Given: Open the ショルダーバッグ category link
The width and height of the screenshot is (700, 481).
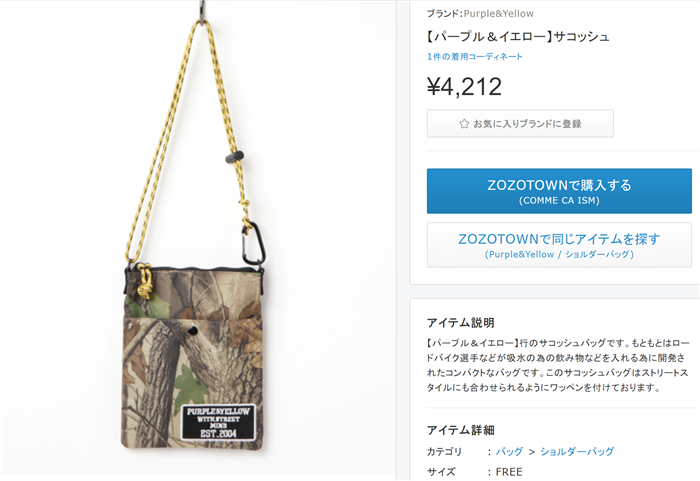Looking at the screenshot, I should pos(577,452).
